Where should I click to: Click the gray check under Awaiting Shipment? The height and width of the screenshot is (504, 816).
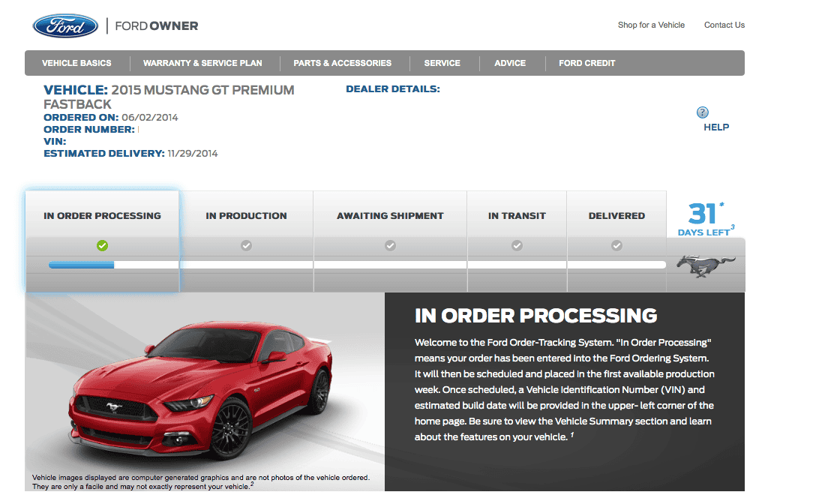pyautogui.click(x=390, y=245)
